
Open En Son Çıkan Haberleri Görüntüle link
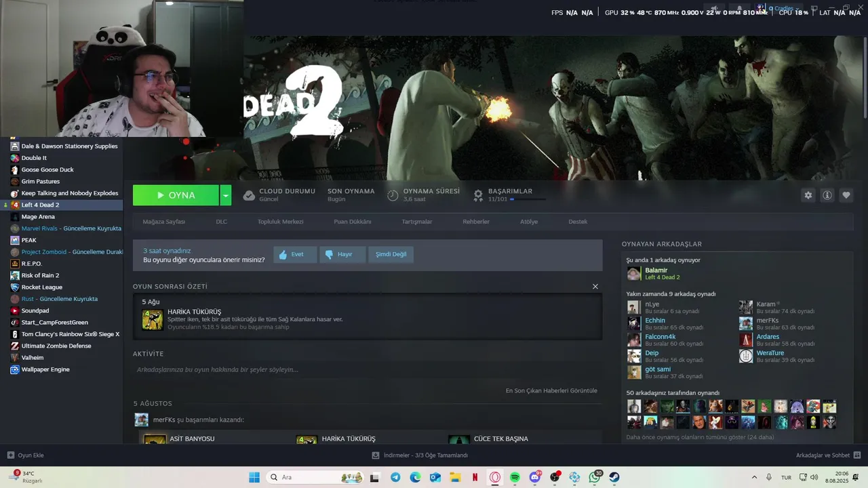point(551,390)
